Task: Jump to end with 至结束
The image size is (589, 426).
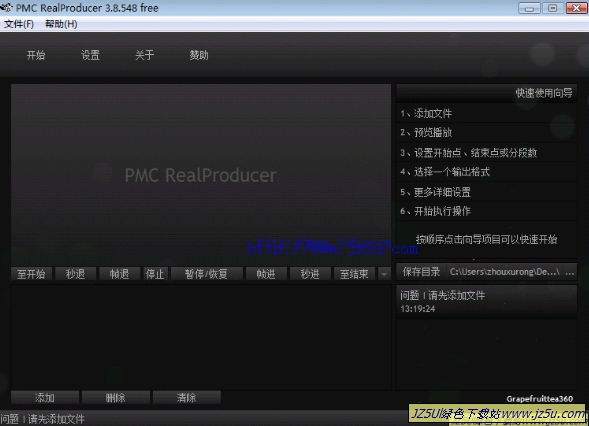Action: (x=354, y=274)
